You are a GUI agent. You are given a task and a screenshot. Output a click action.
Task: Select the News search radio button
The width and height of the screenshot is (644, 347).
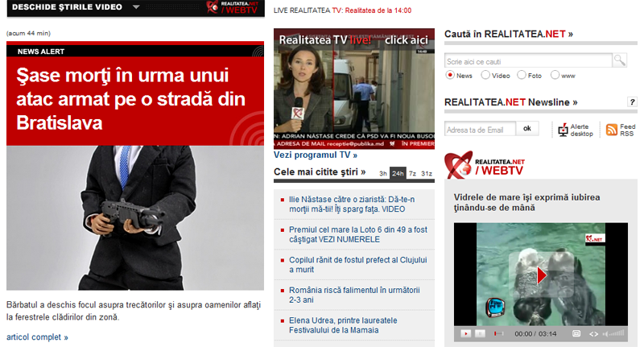click(x=450, y=75)
